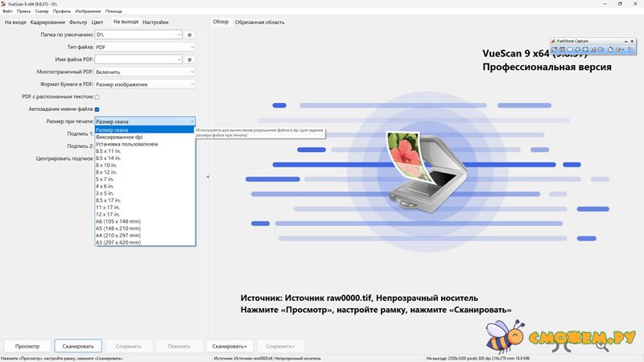Screen dimensions: 644x362
Task: Switch to the Кадрирование tab
Action: [x=47, y=23]
